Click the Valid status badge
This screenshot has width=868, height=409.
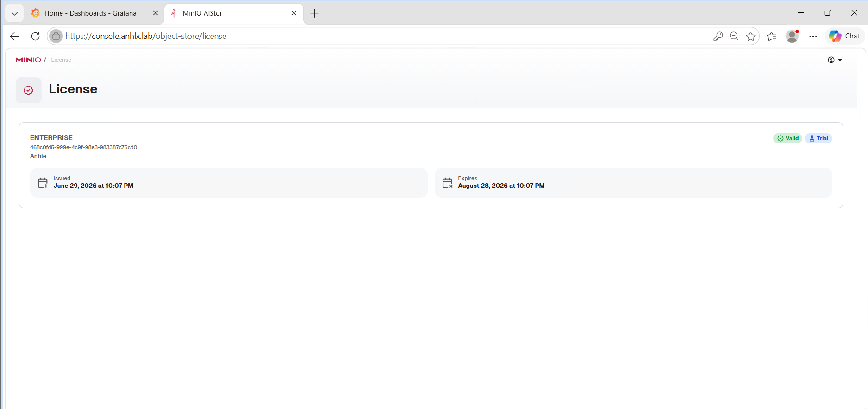[787, 138]
